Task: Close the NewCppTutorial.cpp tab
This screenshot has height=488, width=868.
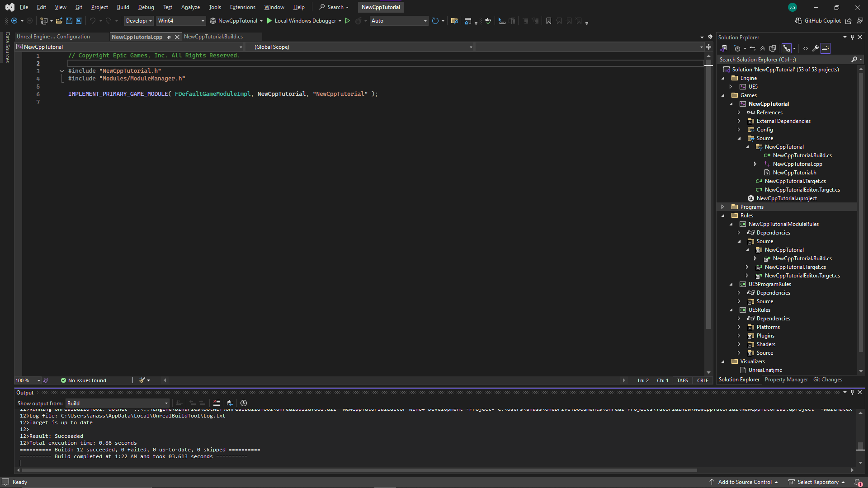Action: pos(177,37)
